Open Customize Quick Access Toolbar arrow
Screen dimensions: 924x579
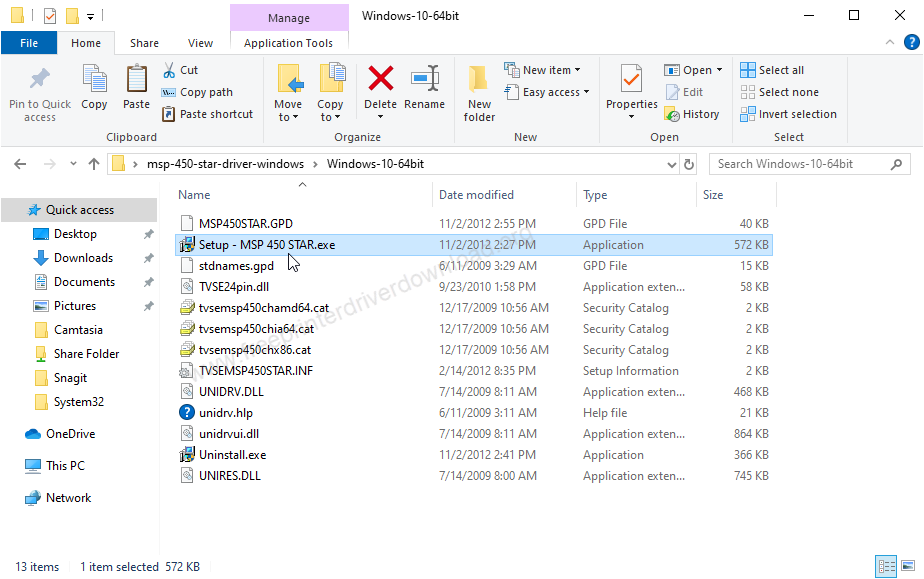pos(90,16)
